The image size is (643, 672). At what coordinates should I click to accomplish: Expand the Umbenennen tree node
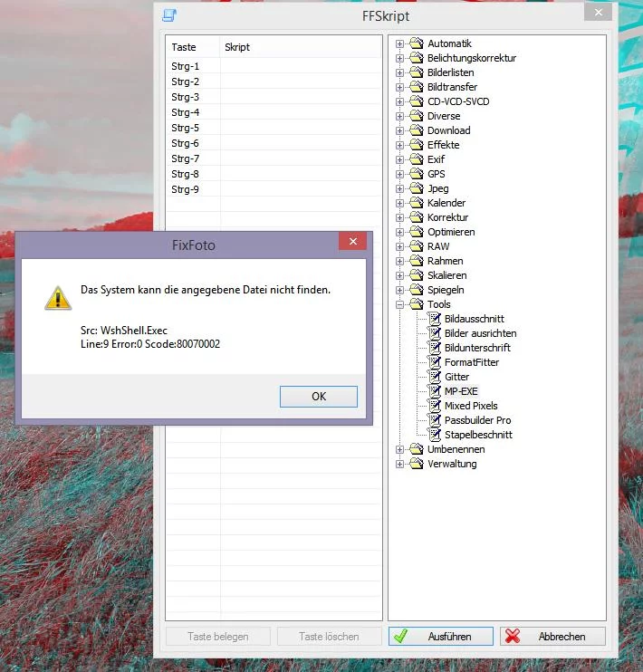tap(399, 449)
